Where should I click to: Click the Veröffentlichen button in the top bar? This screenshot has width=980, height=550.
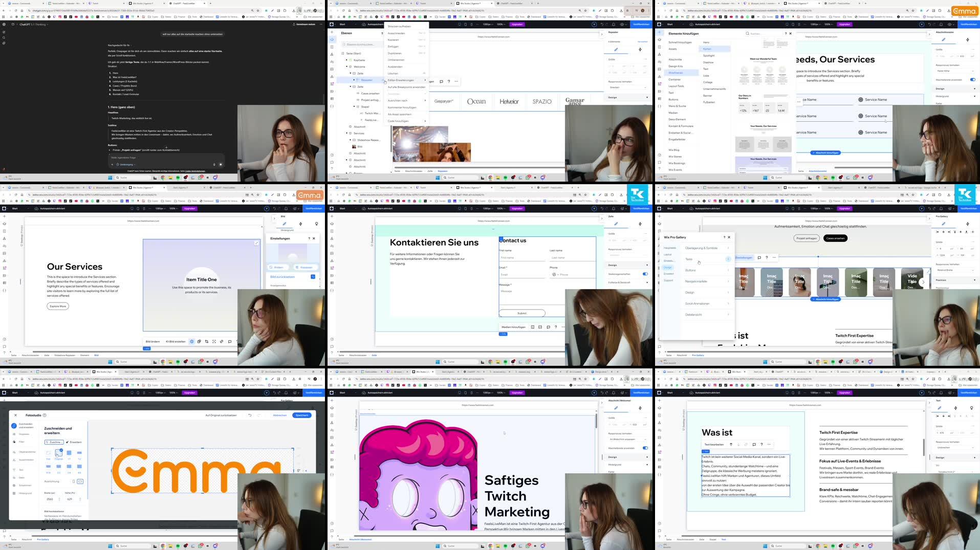641,24
